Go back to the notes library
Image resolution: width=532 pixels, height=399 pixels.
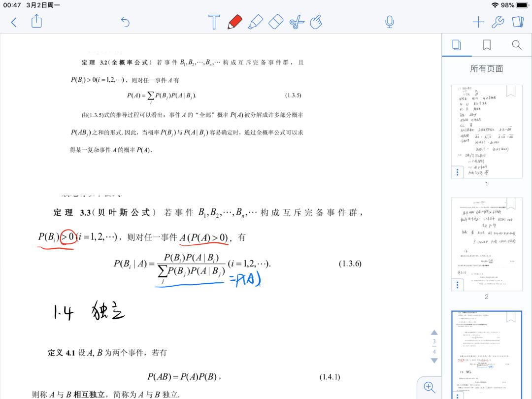click(14, 22)
